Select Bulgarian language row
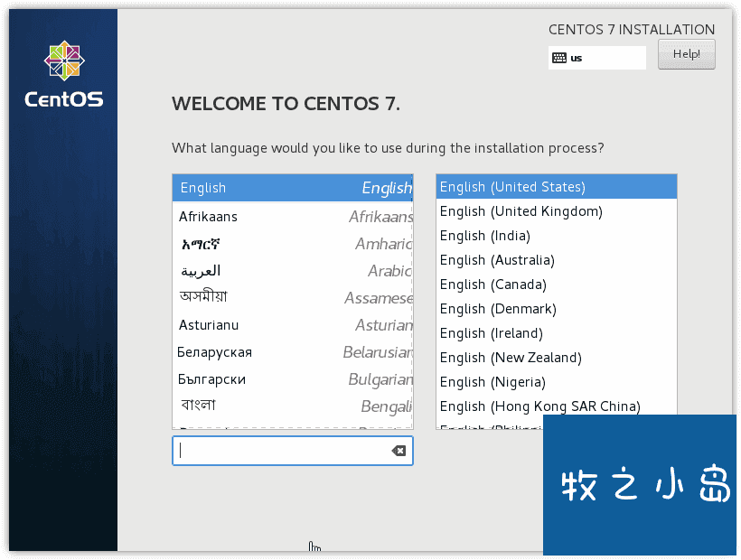This screenshot has width=741, height=560. coord(293,379)
